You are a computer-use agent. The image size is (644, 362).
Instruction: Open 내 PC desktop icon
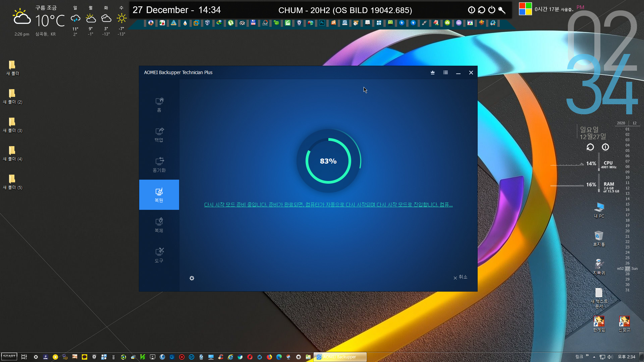click(x=599, y=210)
